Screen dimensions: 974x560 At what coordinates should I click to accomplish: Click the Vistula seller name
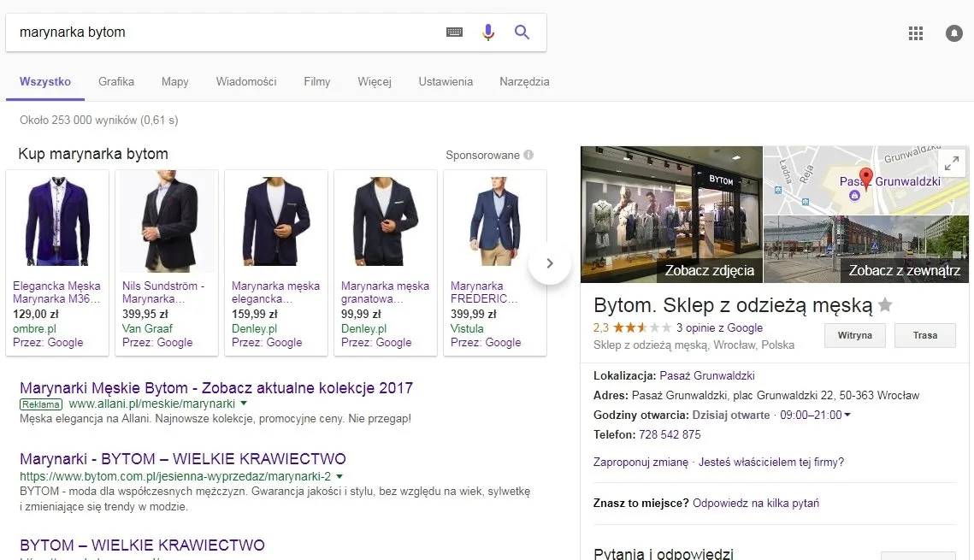point(467,328)
